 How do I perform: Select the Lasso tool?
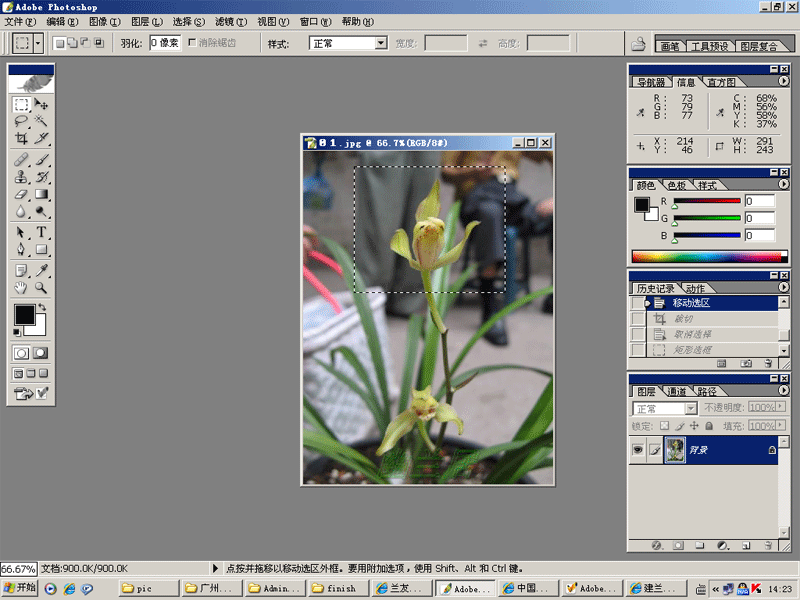tap(21, 121)
